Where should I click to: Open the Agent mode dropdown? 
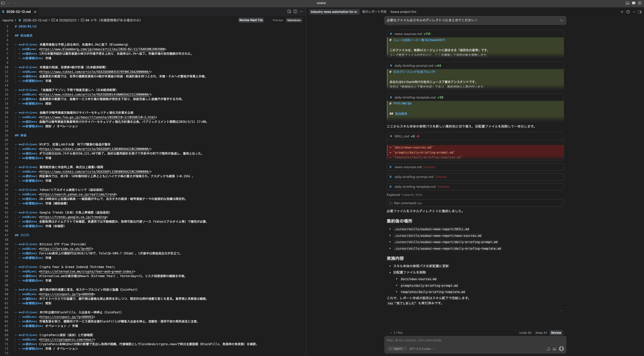pyautogui.click(x=397, y=349)
